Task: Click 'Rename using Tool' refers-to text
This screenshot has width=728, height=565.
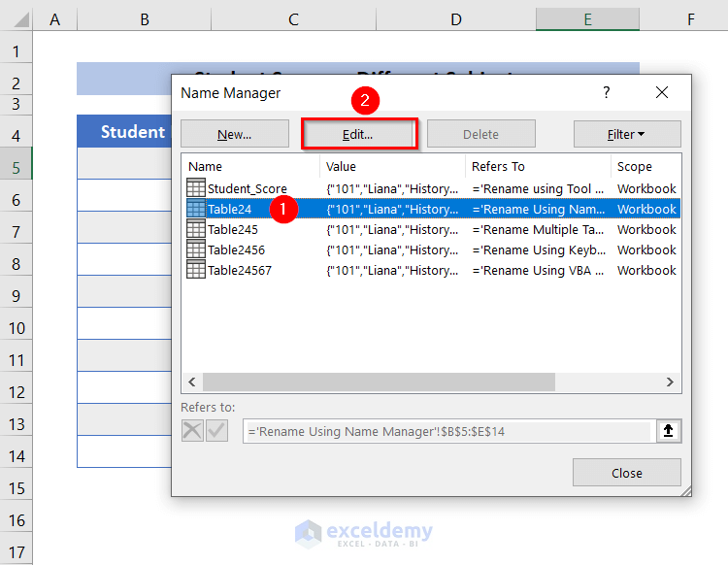Action: (538, 188)
